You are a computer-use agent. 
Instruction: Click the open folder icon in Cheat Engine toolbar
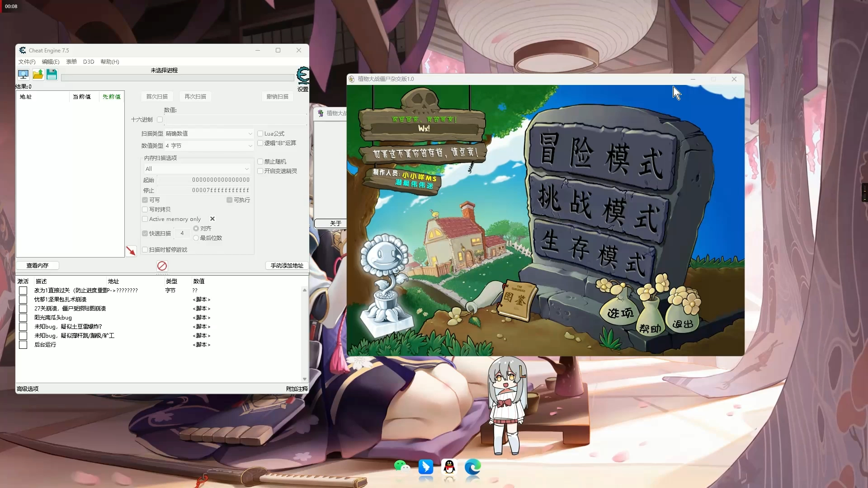tap(38, 75)
